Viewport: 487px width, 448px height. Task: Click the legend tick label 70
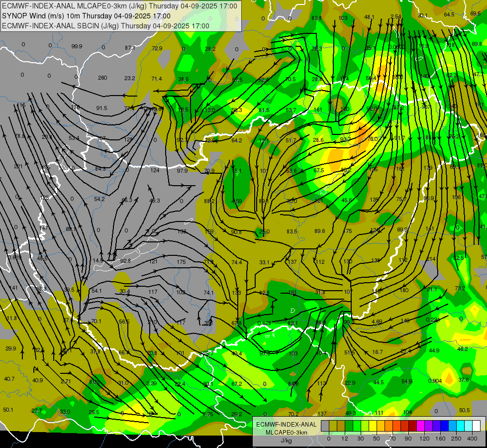(392, 439)
